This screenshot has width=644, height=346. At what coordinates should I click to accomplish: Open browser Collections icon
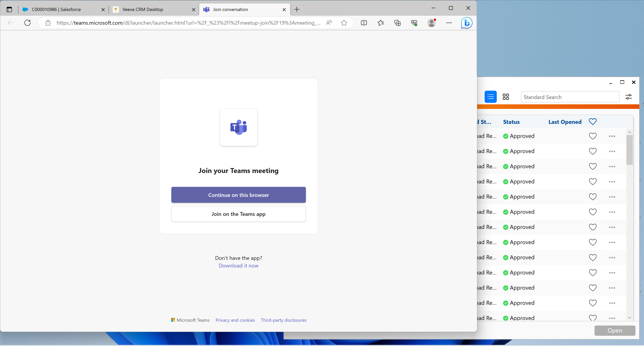(397, 23)
